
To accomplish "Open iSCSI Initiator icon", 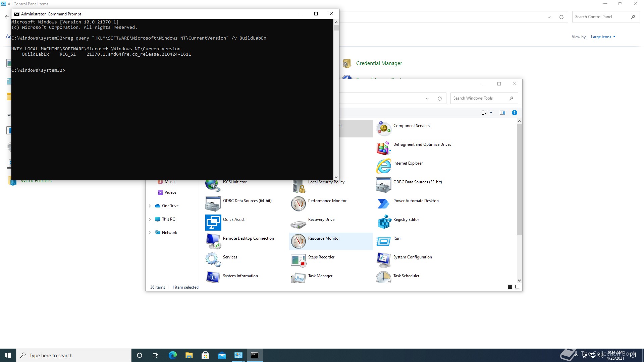I will [x=213, y=185].
